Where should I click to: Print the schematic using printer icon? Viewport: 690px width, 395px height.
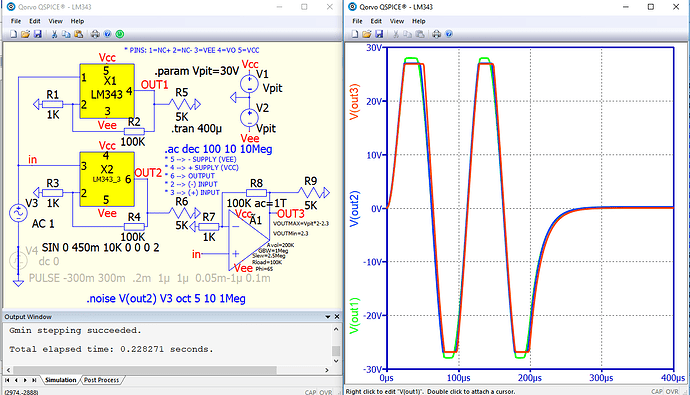point(95,34)
